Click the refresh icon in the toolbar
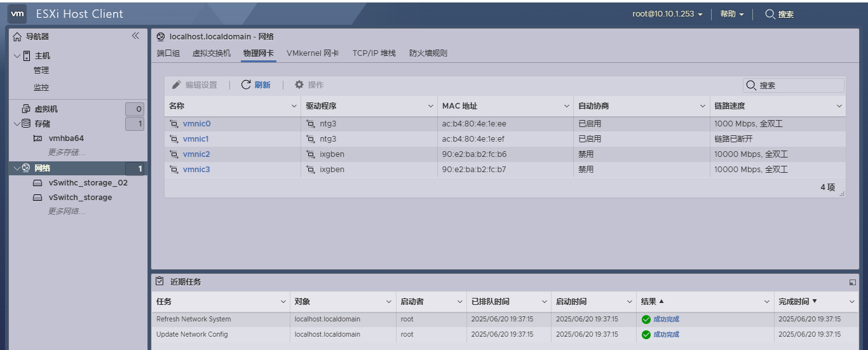Screen dimensions: 868x350 246,85
